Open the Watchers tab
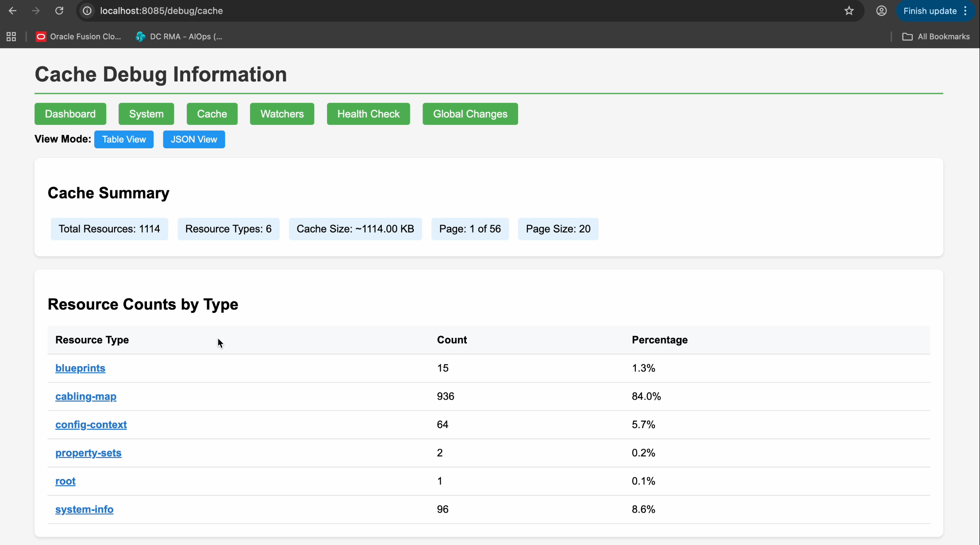 282,114
